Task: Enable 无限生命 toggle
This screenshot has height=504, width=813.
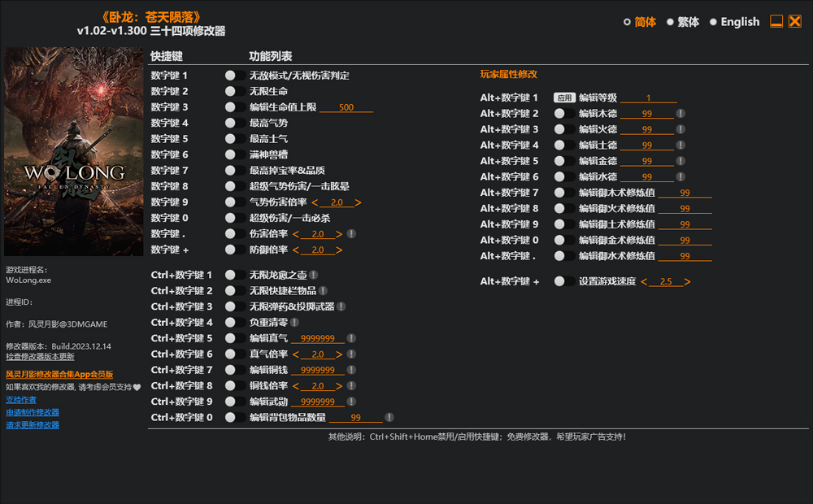Action: pyautogui.click(x=235, y=91)
